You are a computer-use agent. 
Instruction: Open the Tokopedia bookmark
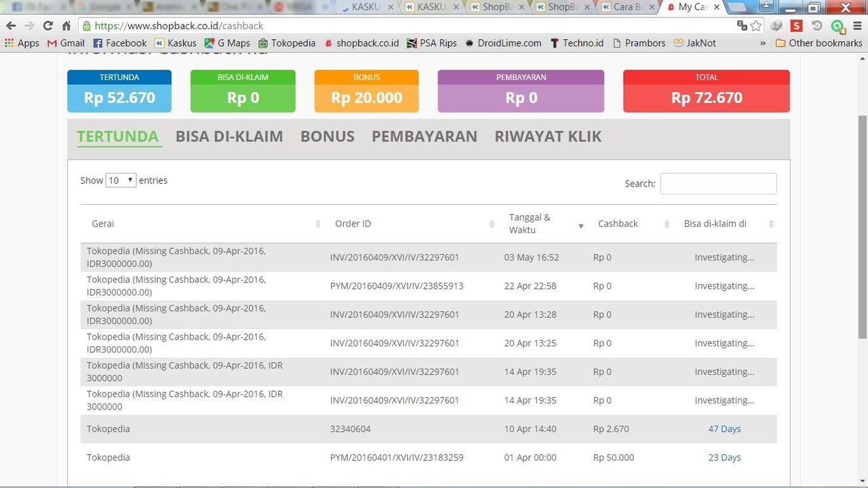point(287,43)
